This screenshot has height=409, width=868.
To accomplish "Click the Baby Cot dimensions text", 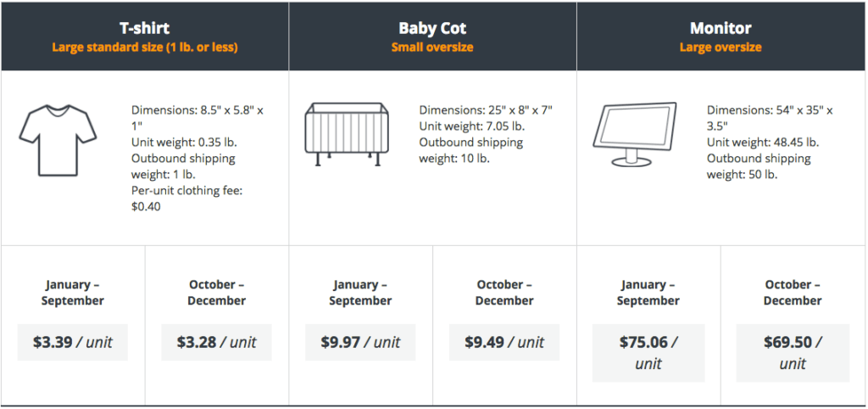I will [486, 110].
